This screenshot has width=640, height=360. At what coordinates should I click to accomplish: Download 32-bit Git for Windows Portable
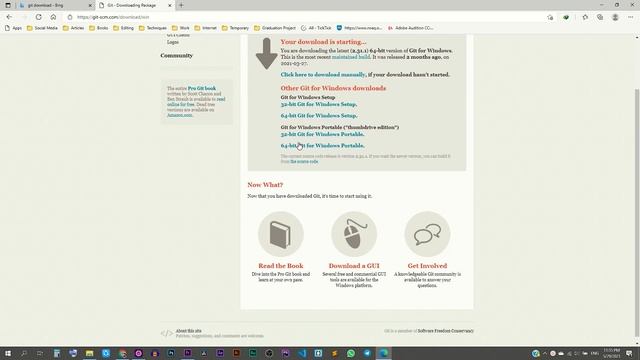(x=322, y=134)
